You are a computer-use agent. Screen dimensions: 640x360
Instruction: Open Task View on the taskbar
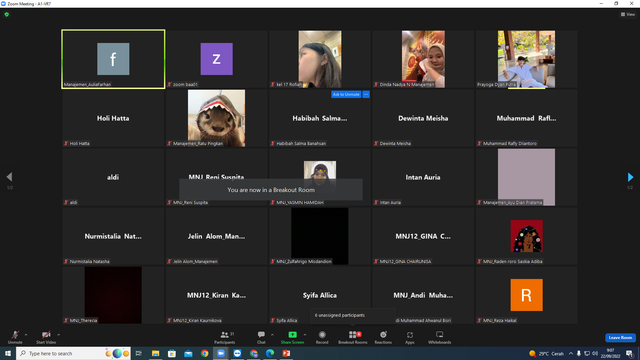coord(139,353)
